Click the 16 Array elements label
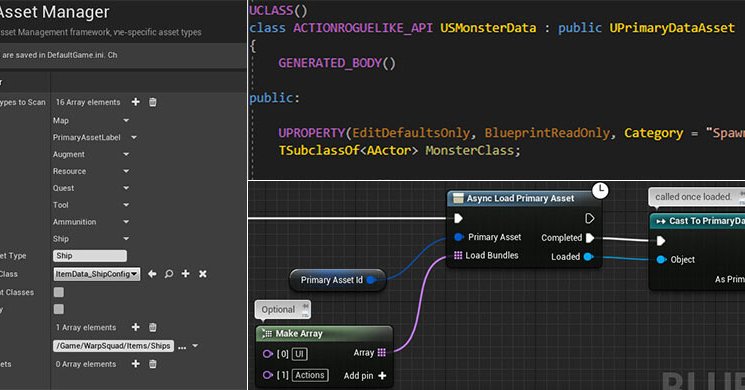This screenshot has width=745, height=390. [88, 102]
